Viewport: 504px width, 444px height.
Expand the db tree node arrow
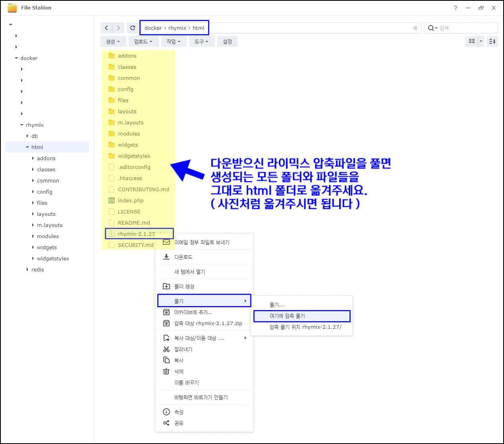[x=27, y=136]
